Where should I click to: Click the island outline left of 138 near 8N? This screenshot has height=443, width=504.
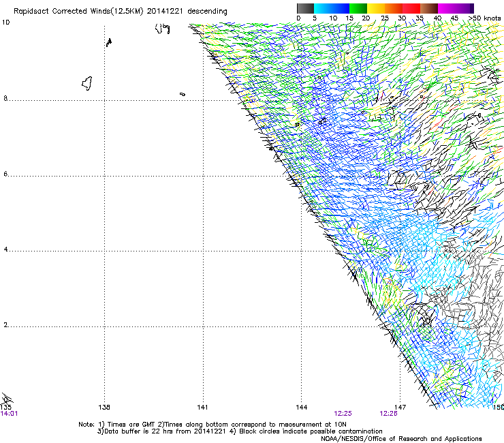tap(87, 83)
